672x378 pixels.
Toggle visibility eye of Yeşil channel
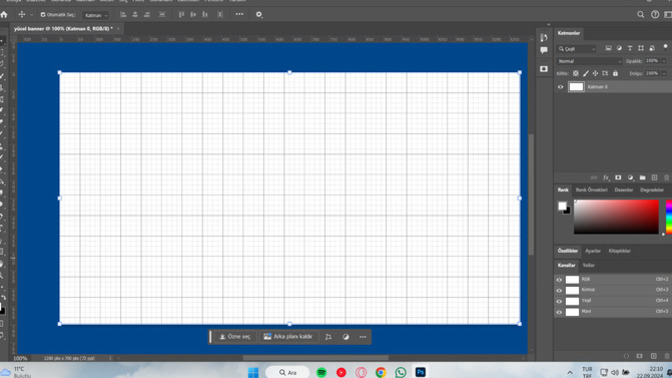559,301
